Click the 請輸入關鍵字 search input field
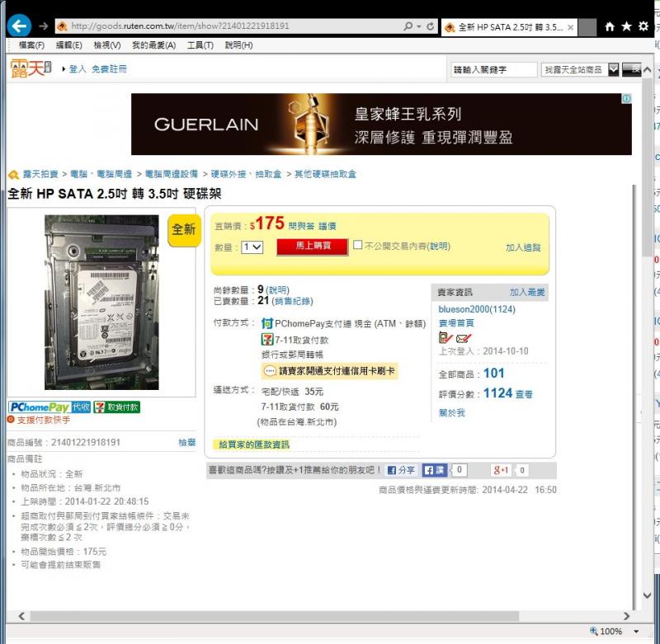This screenshot has width=660, height=644. [x=493, y=69]
